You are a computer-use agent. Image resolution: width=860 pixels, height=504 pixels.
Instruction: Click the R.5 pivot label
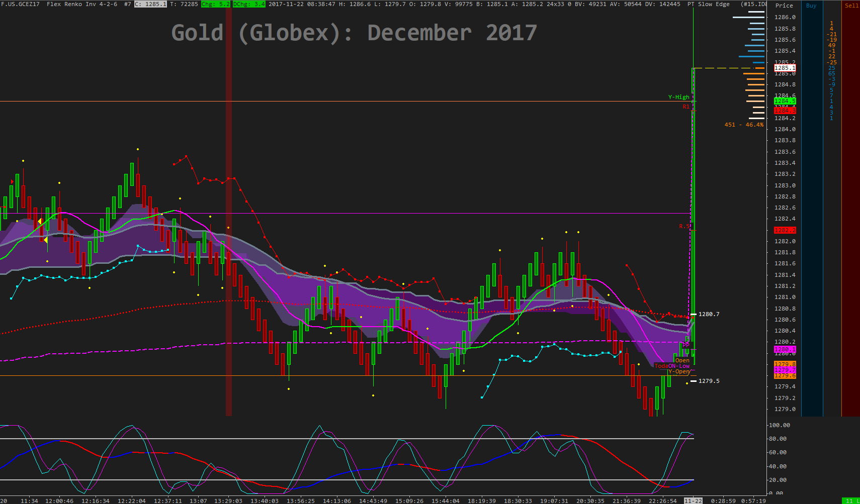click(x=684, y=226)
